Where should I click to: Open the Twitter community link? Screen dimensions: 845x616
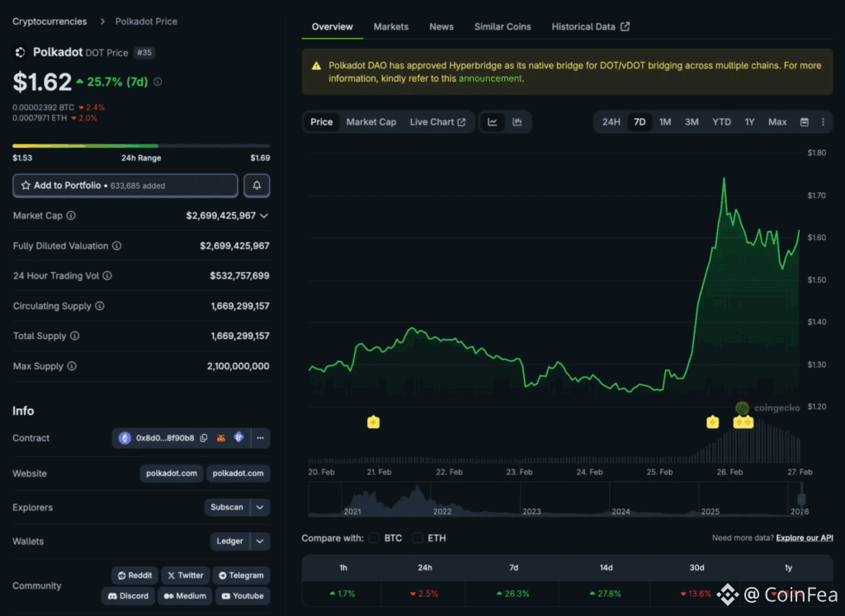tap(186, 575)
